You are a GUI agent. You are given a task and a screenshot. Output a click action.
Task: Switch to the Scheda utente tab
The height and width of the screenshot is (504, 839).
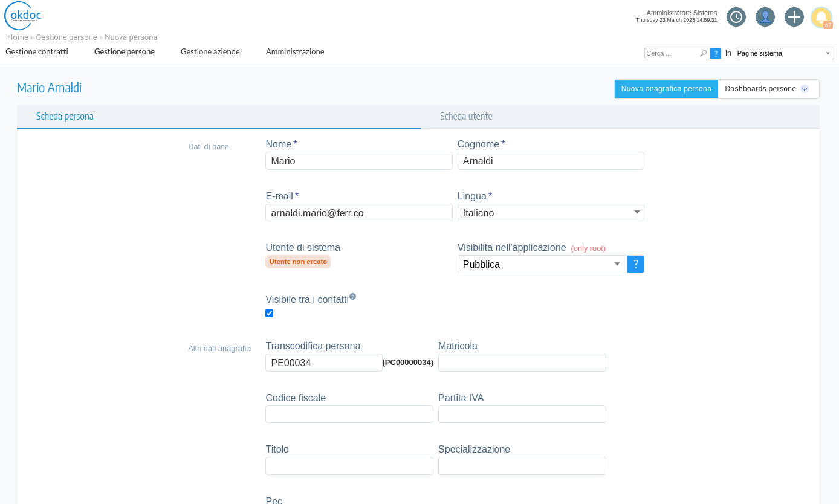click(465, 117)
